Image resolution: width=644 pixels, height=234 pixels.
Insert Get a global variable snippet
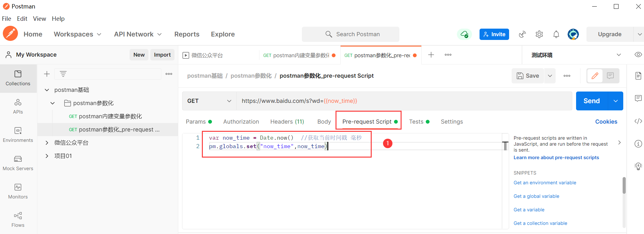point(536,196)
